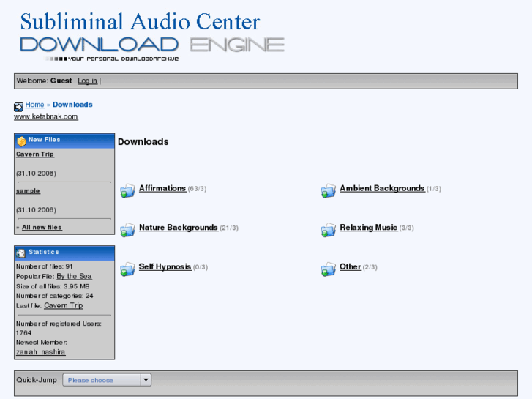
Task: Click the Statistics panel icon
Action: [x=21, y=253]
